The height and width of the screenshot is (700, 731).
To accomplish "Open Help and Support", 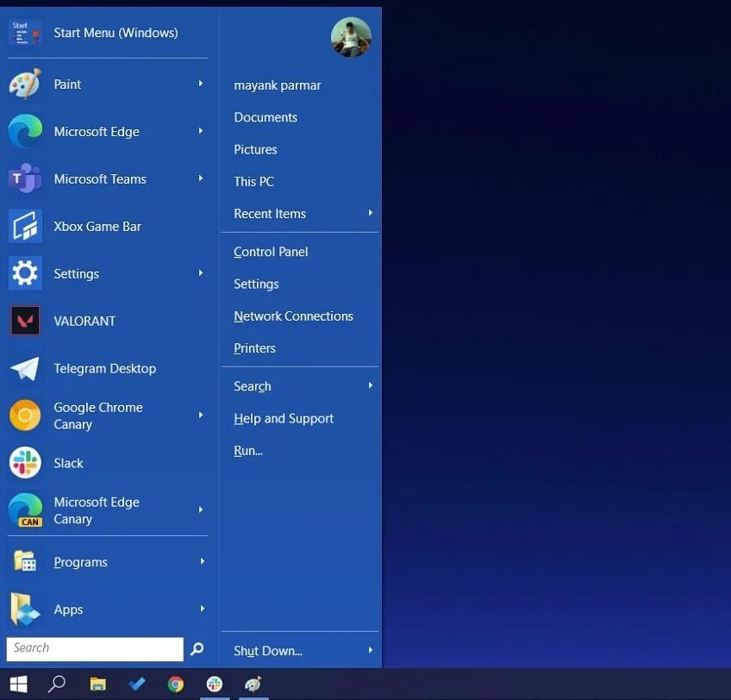I will click(284, 418).
